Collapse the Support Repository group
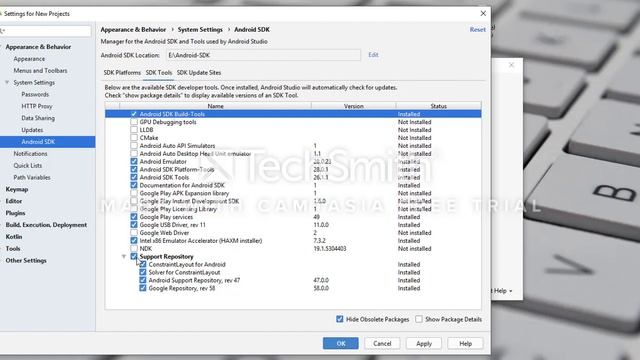Image resolution: width=640 pixels, height=360 pixels. (124, 257)
